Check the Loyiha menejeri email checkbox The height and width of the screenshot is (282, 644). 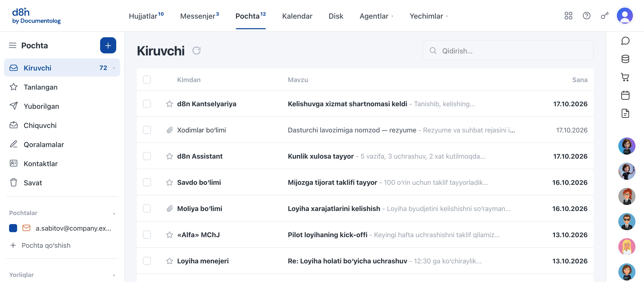pos(147,261)
